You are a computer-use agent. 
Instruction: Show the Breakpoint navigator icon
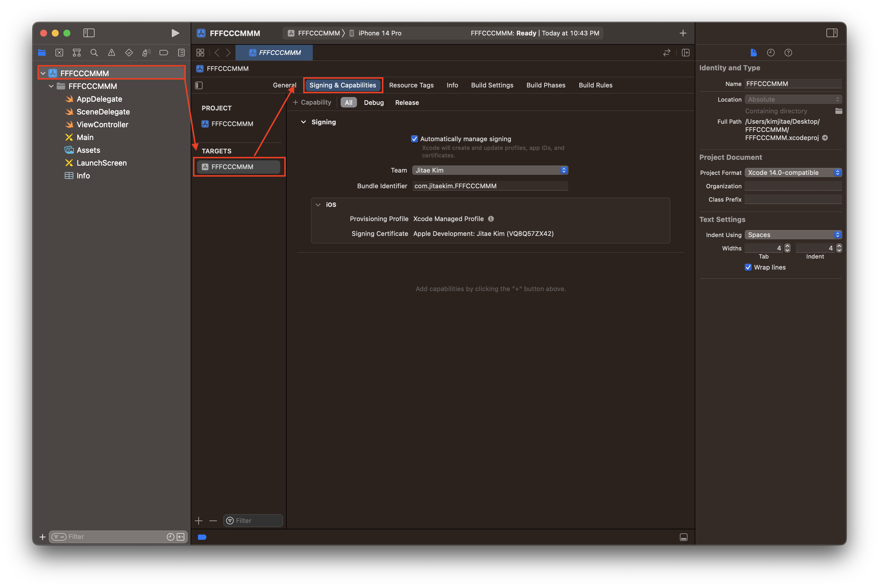pyautogui.click(x=164, y=53)
